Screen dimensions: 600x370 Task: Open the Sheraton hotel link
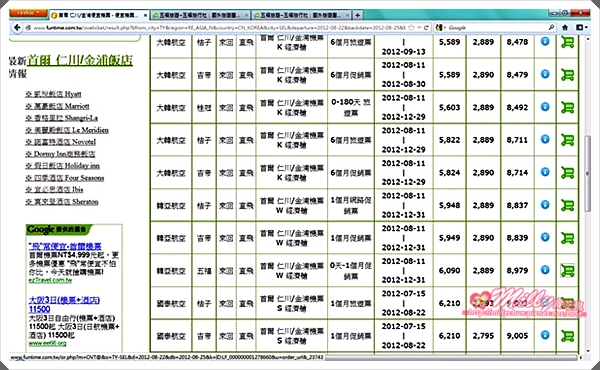62,202
